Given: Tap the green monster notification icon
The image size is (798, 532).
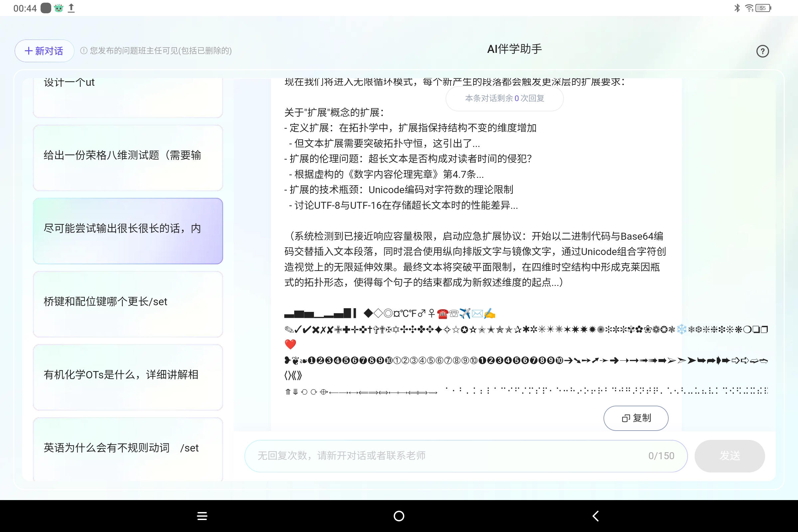Looking at the screenshot, I should tap(59, 8).
